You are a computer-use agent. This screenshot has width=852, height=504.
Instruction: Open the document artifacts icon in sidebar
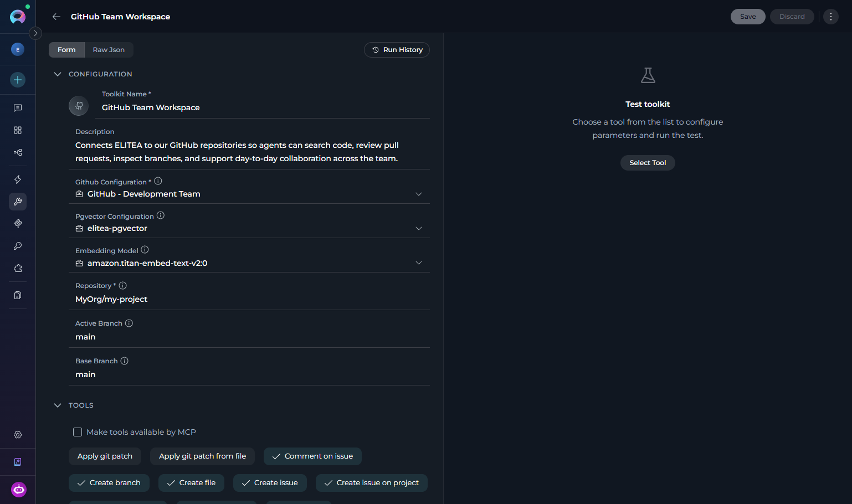coord(18,295)
